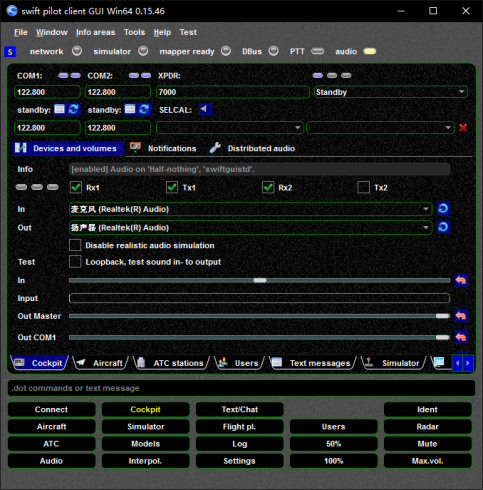Screen dimensions: 483x490
Task: Reset the Out Master volume
Action: click(x=461, y=316)
